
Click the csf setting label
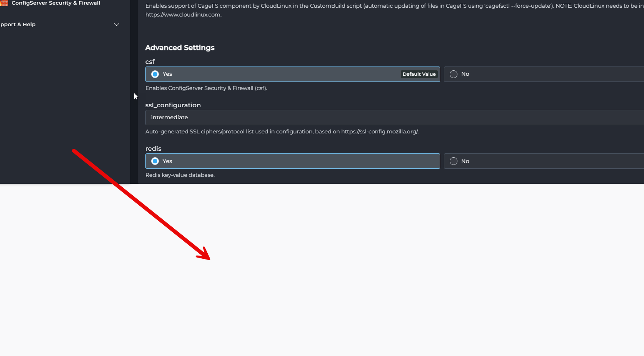(150, 62)
